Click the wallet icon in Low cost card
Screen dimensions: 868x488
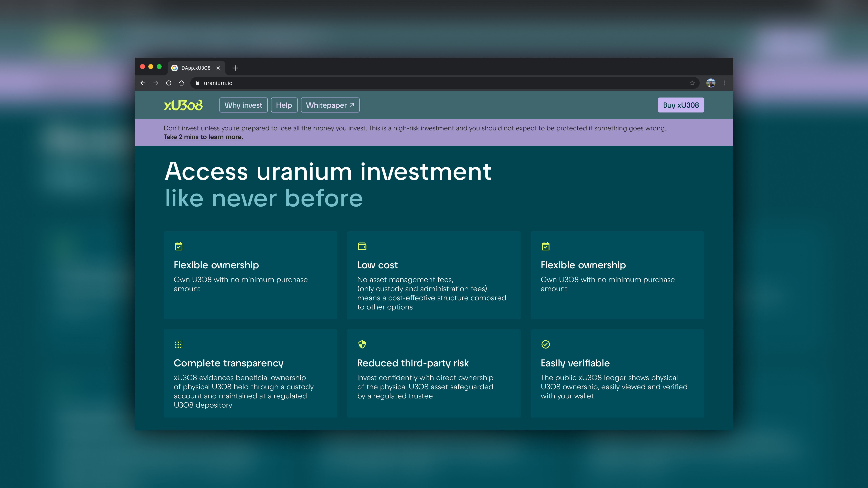pos(362,246)
